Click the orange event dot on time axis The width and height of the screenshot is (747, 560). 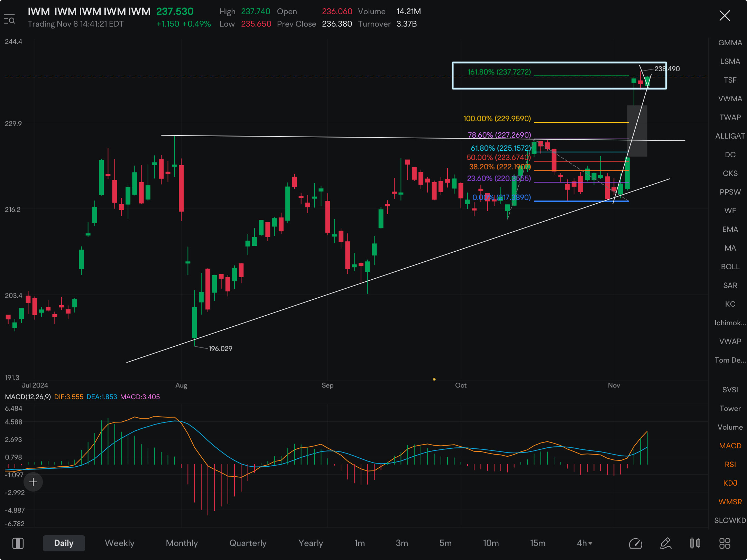(434, 379)
